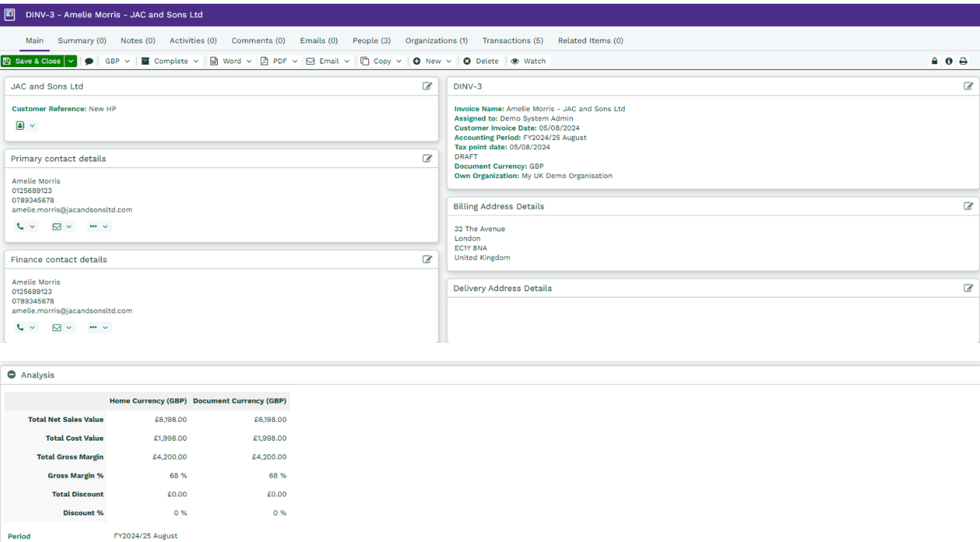Click the Home Currency (GBP) column header

point(148,401)
